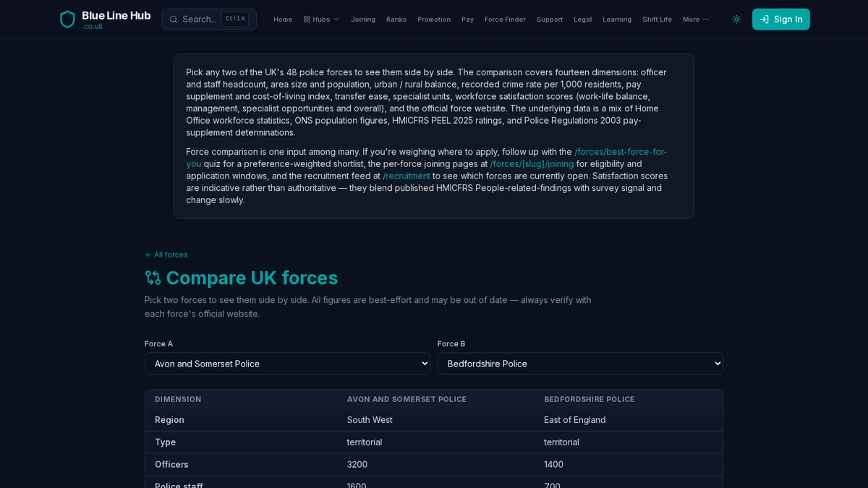Click the Sign In button
This screenshot has width=868, height=488.
(781, 20)
